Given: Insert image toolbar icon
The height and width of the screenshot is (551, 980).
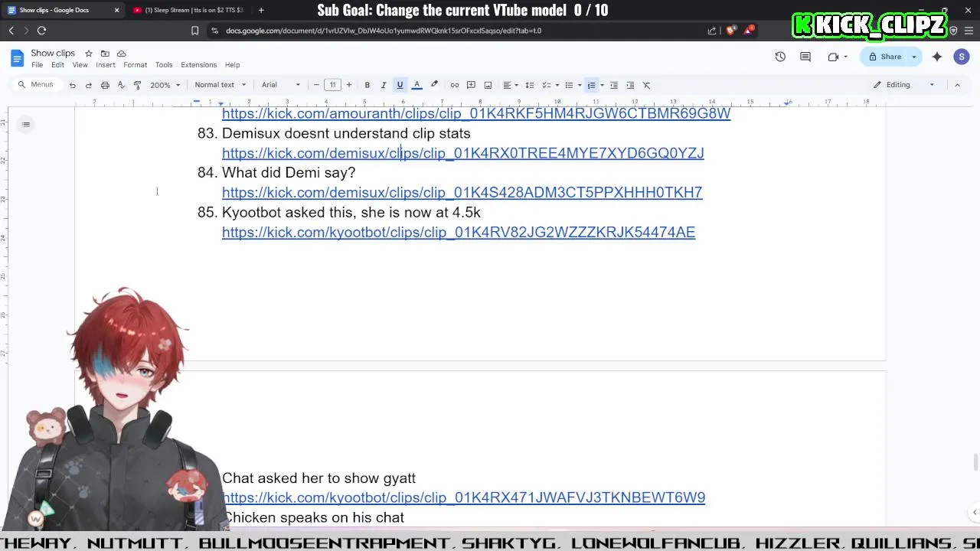Looking at the screenshot, I should point(488,85).
